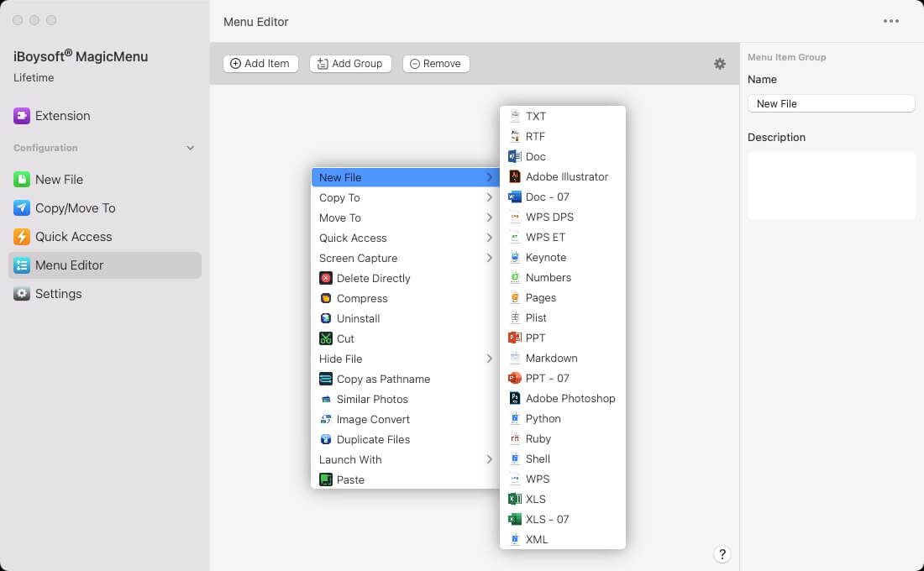Select the Extension sidebar icon
The height and width of the screenshot is (571, 924).
(x=22, y=116)
